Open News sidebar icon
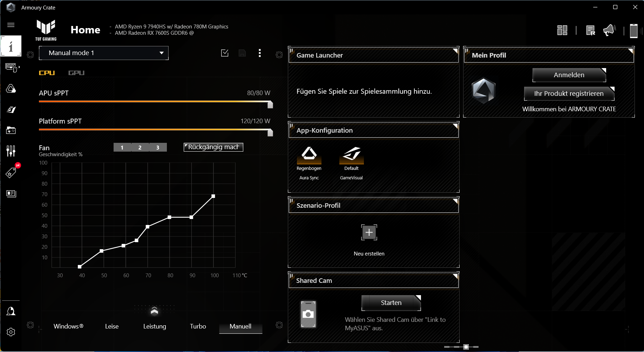Screen dimensions: 644x352 [x=11, y=193]
